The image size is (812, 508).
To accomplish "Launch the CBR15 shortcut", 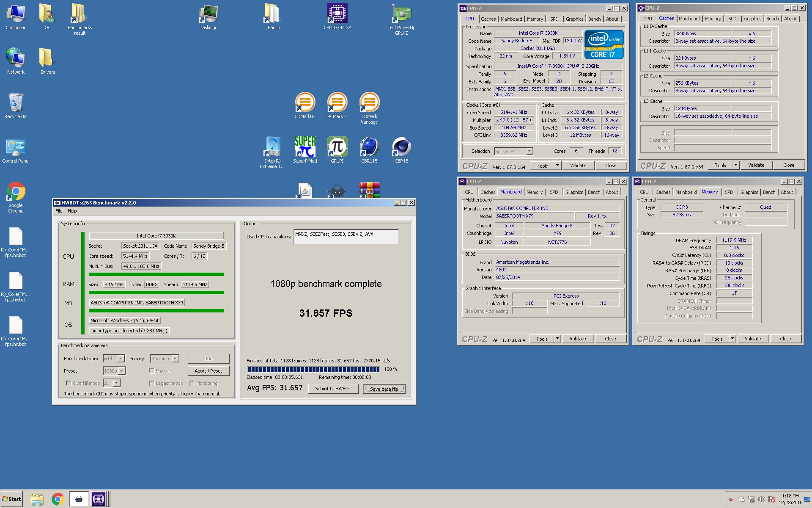I will point(401,150).
